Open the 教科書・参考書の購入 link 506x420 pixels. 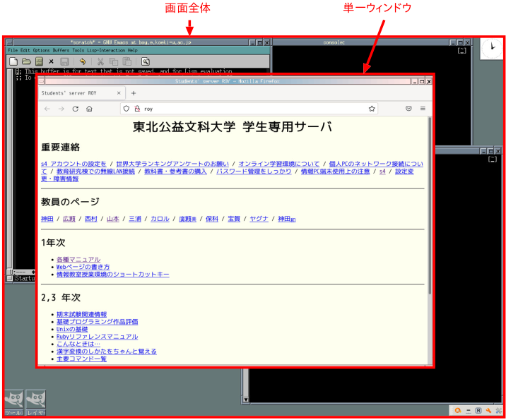pos(175,171)
